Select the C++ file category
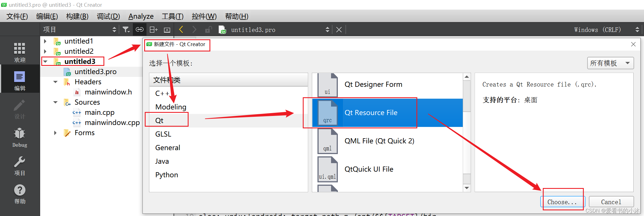 coord(228,93)
